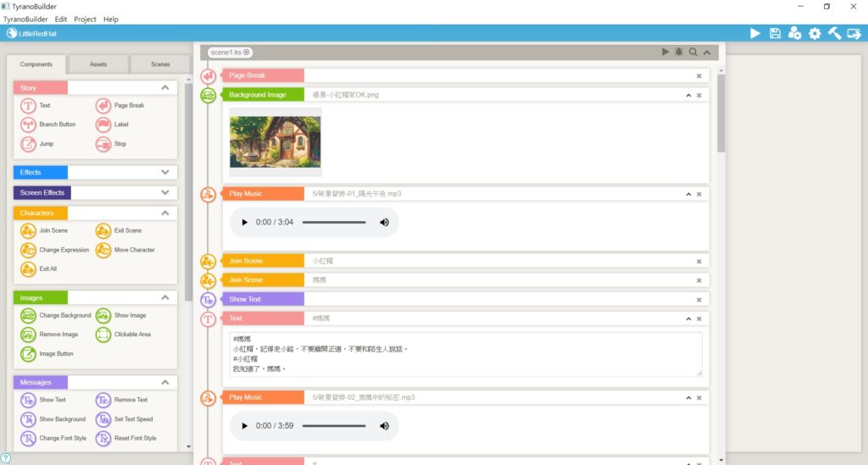Image resolution: width=868 pixels, height=465 pixels.
Task: Delete the Join Scene 小紅帽 block
Action: click(699, 262)
